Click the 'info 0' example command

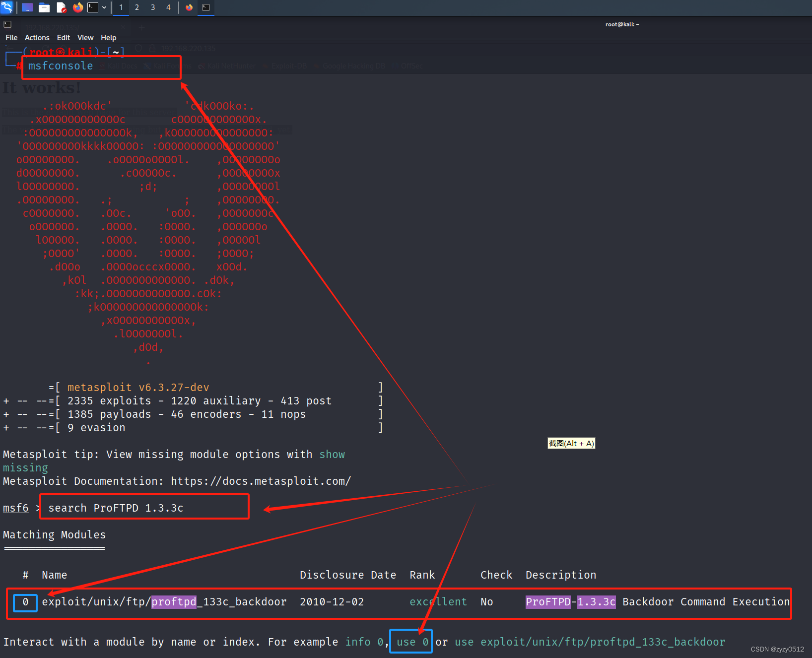[364, 642]
